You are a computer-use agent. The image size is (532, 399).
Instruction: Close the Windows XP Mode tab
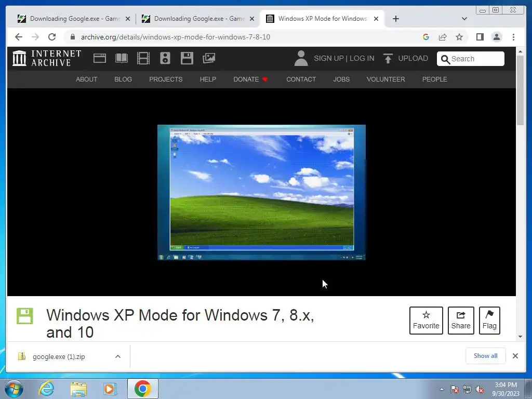(376, 19)
